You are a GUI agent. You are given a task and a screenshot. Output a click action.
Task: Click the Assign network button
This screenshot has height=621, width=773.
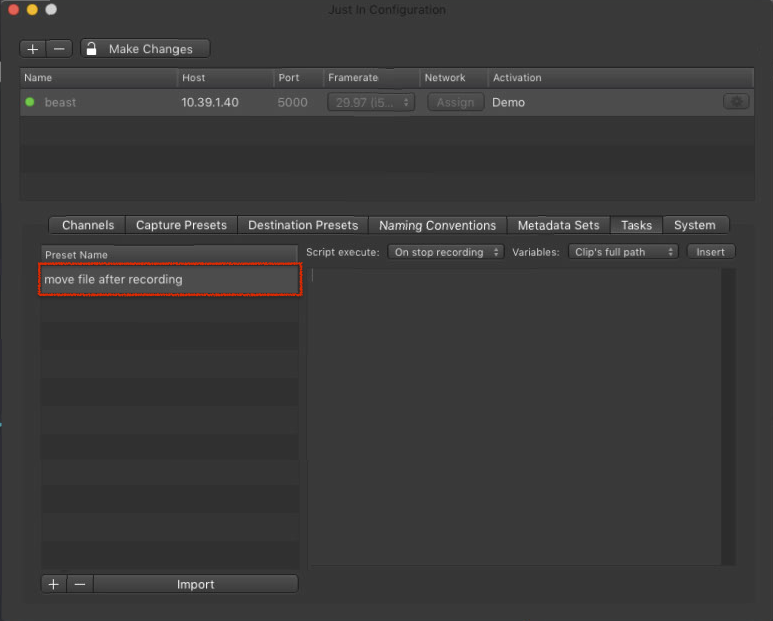tap(455, 103)
